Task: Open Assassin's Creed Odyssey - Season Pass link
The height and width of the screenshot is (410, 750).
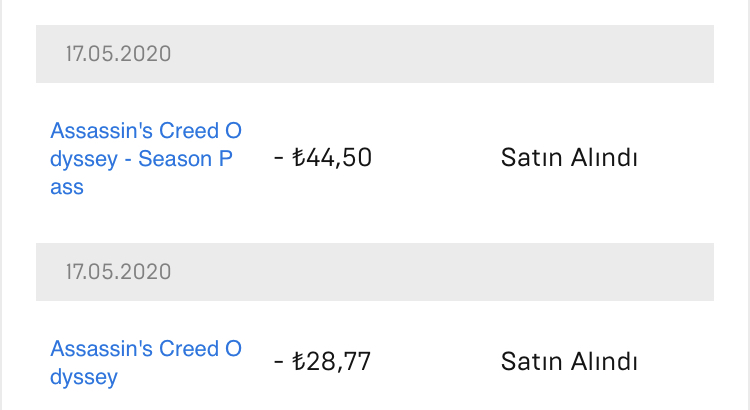Action: (146, 158)
